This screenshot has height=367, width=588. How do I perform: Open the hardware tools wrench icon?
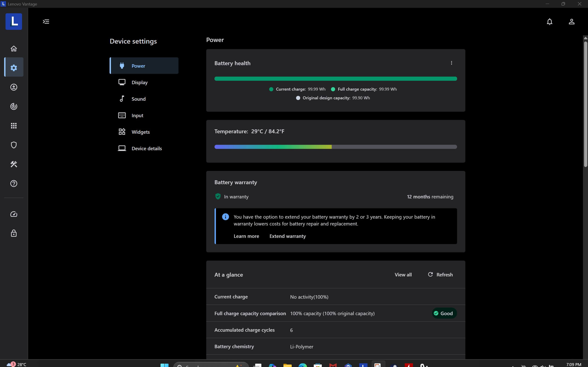point(14,164)
